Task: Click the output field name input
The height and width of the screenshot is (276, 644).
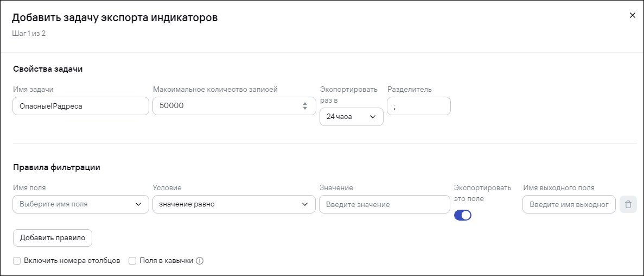Action: 569,204
